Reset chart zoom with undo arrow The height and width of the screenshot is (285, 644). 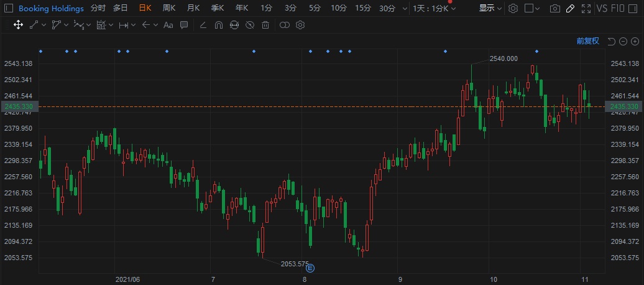[611, 42]
